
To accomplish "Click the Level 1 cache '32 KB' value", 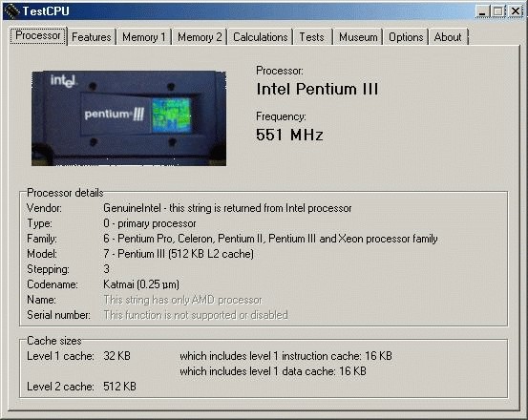I will tap(116, 356).
